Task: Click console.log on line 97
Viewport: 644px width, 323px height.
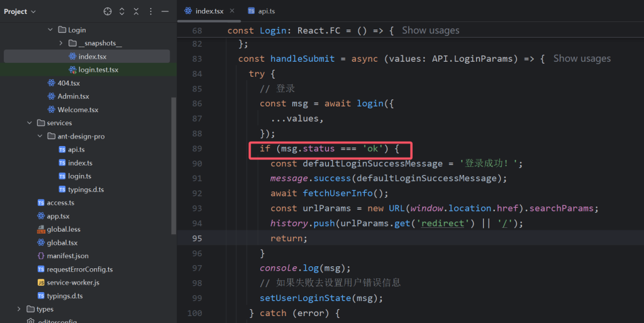Action: point(289,268)
